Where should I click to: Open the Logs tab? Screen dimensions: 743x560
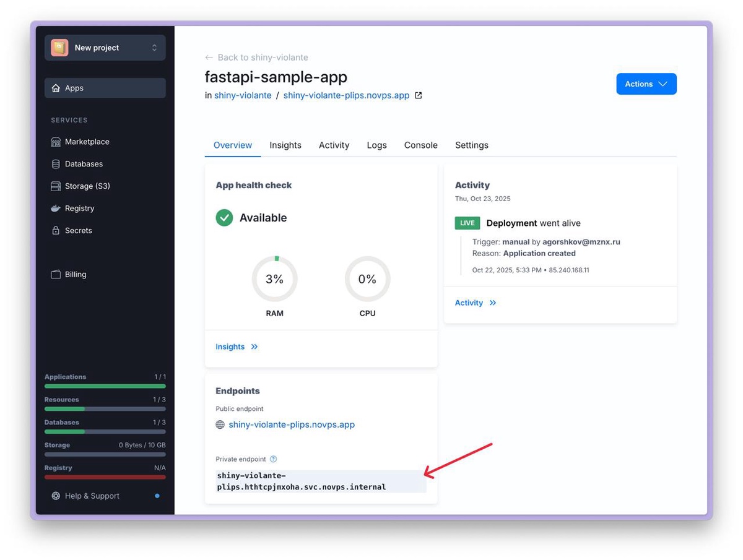376,145
